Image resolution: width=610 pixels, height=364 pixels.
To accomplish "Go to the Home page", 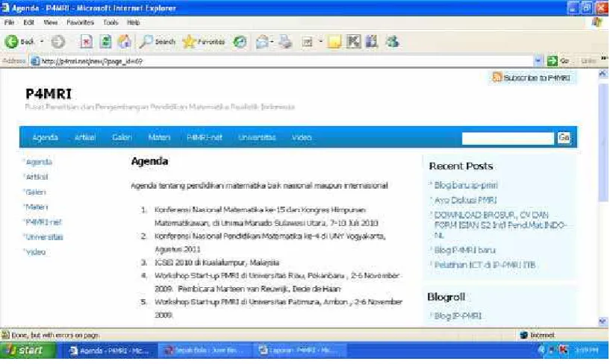I will coord(125,42).
